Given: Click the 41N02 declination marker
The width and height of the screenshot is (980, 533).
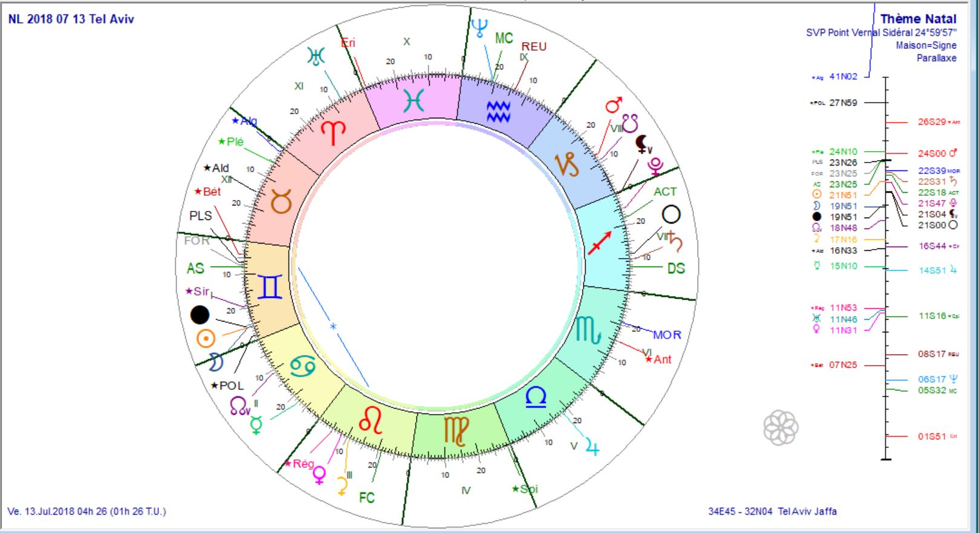Looking at the screenshot, I should point(843,77).
